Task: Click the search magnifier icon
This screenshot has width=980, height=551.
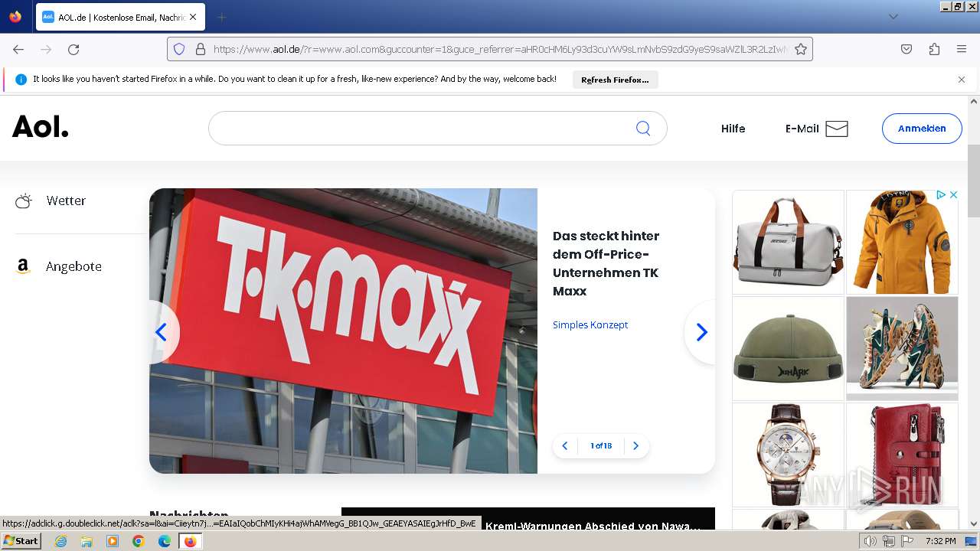Action: pyautogui.click(x=643, y=129)
